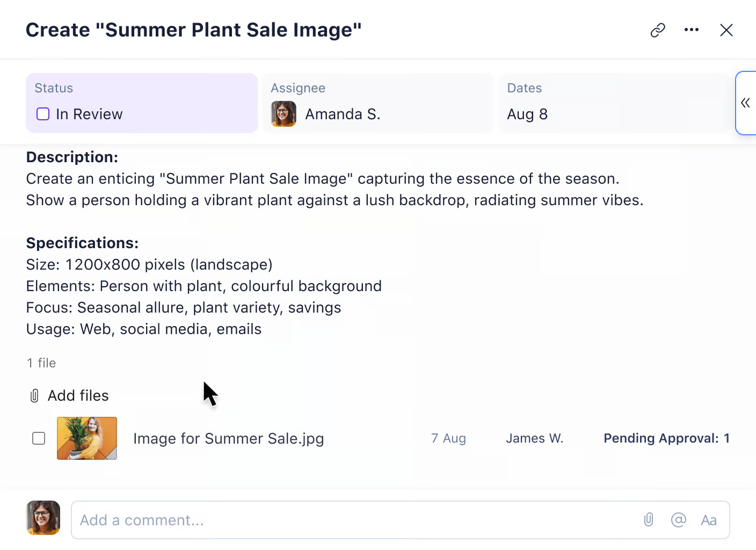Click Amanda S. assignee avatar

click(x=283, y=114)
